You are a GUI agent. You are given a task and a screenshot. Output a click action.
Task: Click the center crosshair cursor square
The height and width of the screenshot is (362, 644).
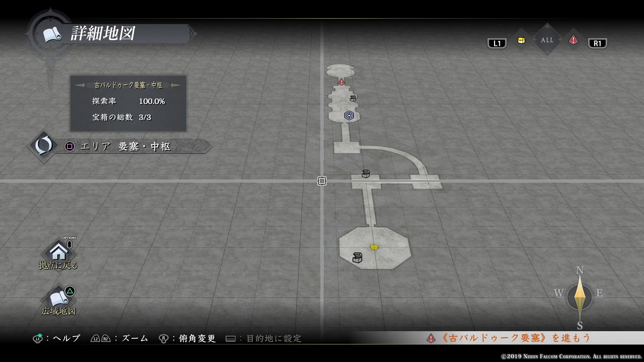[x=322, y=181]
